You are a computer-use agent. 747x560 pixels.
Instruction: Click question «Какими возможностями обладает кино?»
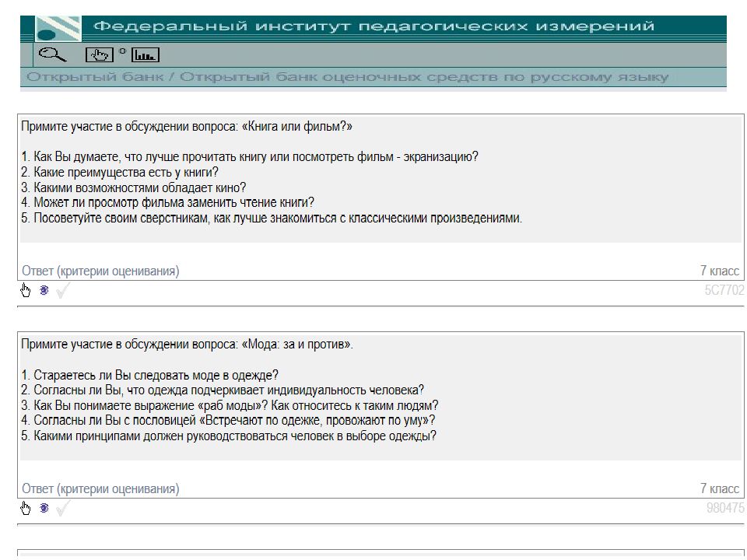coord(133,187)
